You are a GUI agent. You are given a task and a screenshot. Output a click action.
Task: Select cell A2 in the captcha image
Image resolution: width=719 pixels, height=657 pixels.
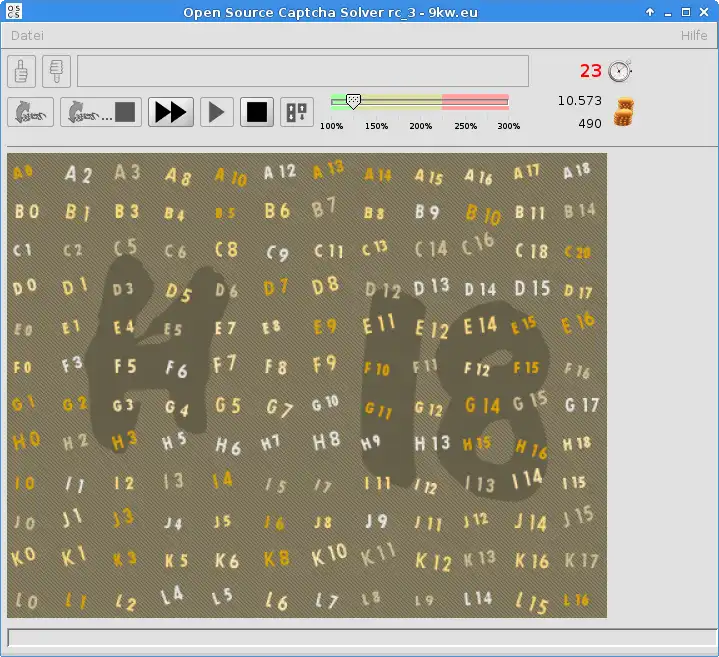(x=78, y=175)
